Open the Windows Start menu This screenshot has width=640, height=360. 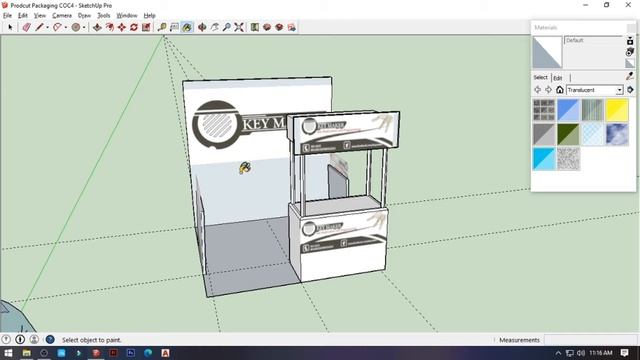pyautogui.click(x=8, y=353)
